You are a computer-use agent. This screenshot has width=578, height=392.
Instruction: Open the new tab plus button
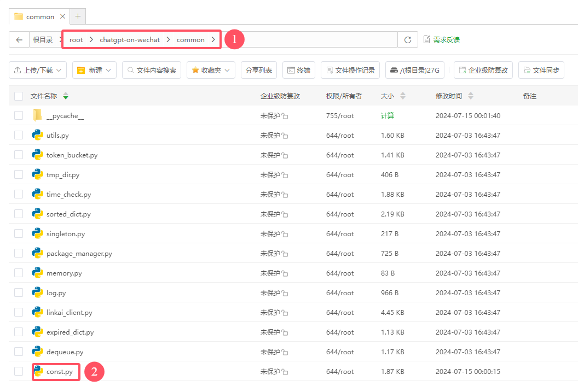click(x=78, y=16)
